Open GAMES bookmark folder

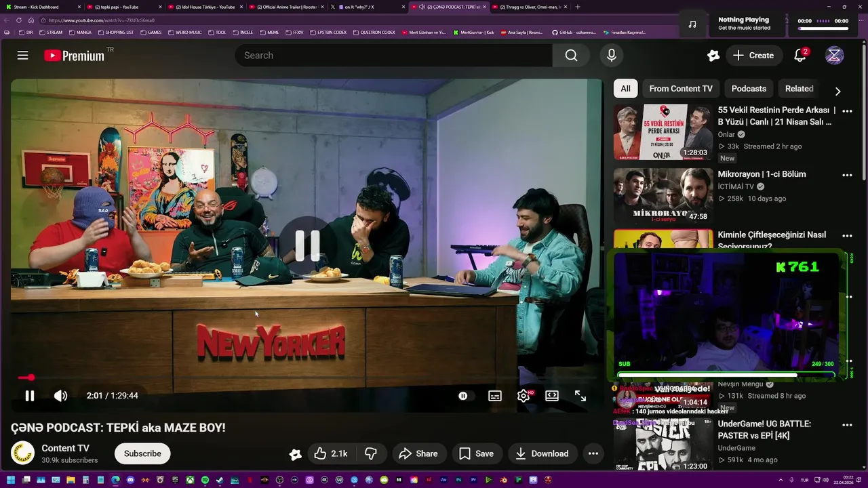click(x=151, y=33)
